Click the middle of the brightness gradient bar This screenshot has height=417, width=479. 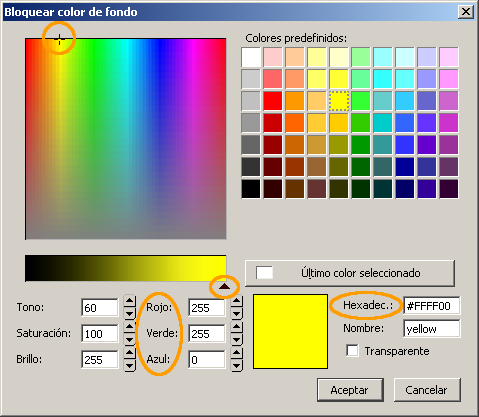126,268
